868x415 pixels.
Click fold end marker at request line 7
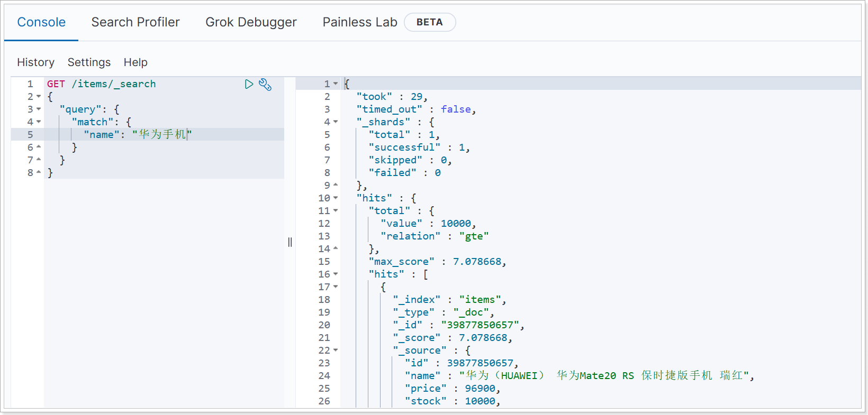pyautogui.click(x=39, y=160)
